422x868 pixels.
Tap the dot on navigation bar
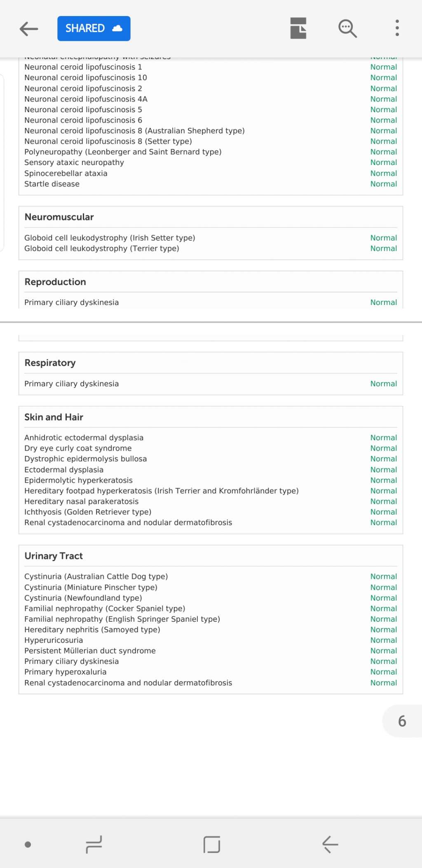click(28, 844)
